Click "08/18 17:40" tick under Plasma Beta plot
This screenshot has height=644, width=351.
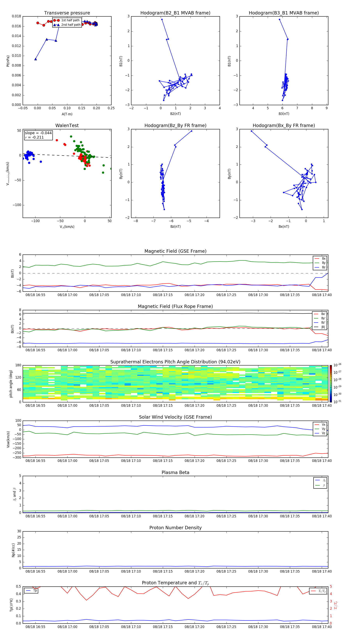coord(322,516)
